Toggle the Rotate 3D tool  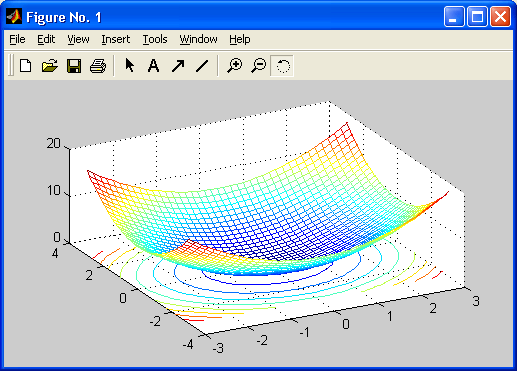282,66
